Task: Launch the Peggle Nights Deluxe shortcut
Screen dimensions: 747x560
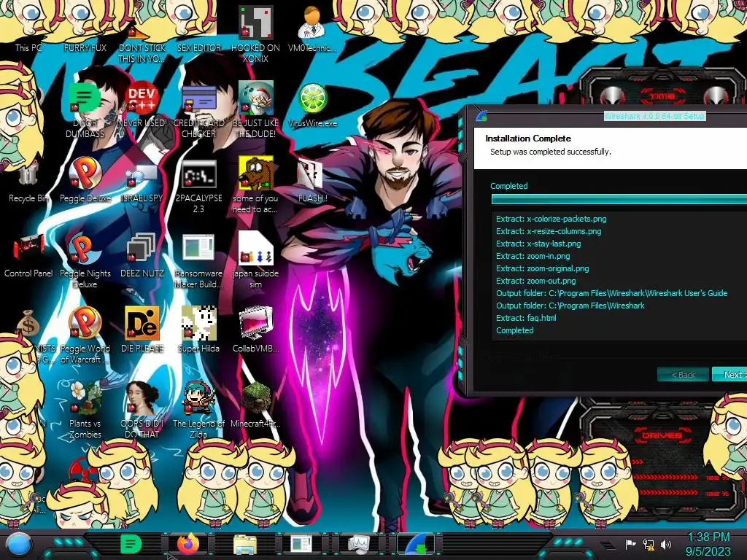Action: (x=85, y=248)
